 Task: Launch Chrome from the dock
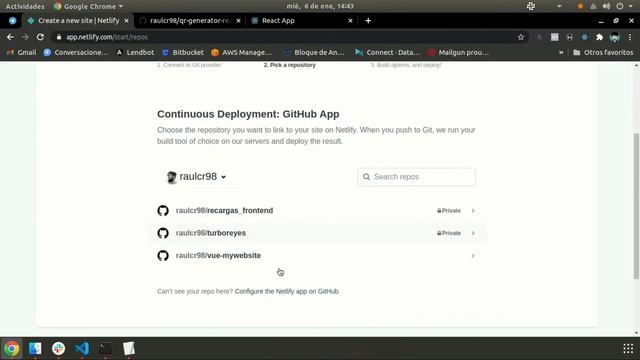tap(12, 349)
